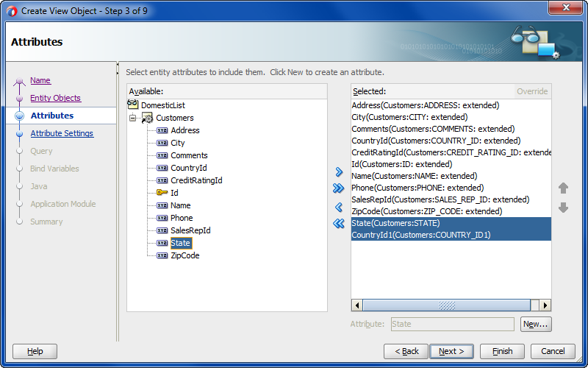This screenshot has width=588, height=368.
Task: Go to the Name wizard step
Action: [x=40, y=80]
